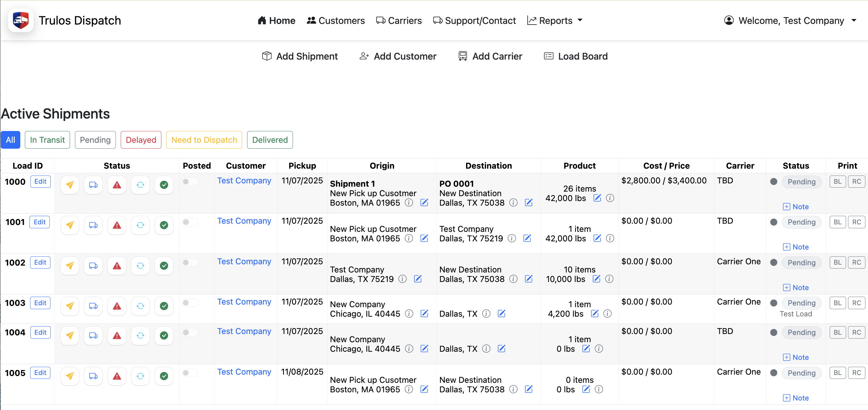
Task: Select the dispatch send icon for load 1000
Action: click(70, 185)
